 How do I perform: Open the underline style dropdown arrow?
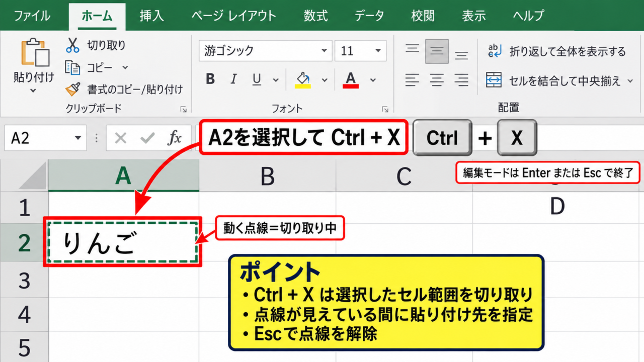pos(276,80)
